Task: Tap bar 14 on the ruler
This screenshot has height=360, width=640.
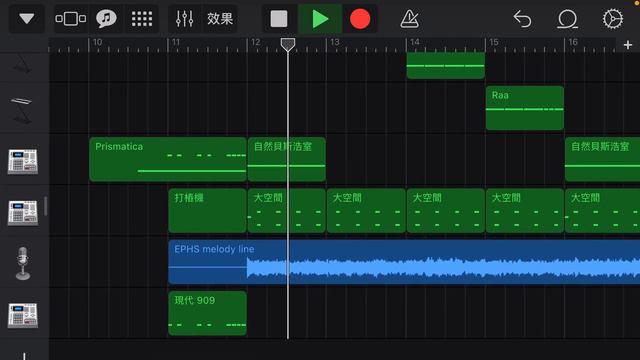Action: pos(415,42)
